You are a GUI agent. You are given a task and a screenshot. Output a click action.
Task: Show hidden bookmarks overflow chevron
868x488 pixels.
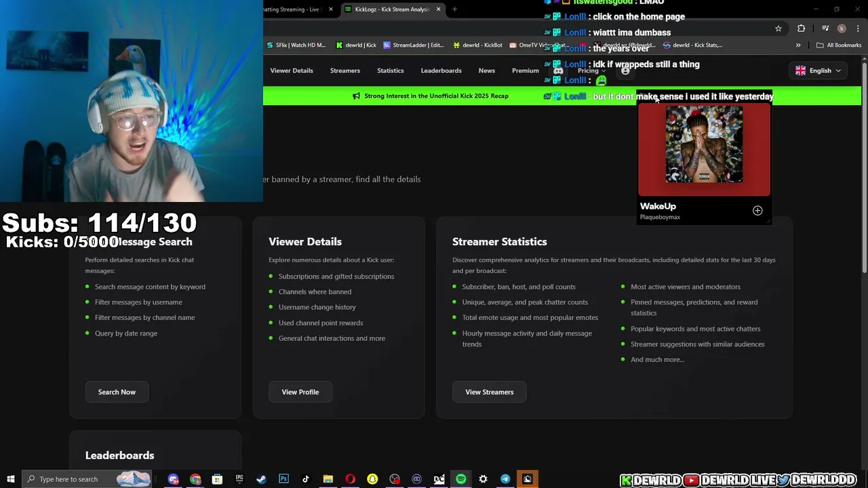798,45
